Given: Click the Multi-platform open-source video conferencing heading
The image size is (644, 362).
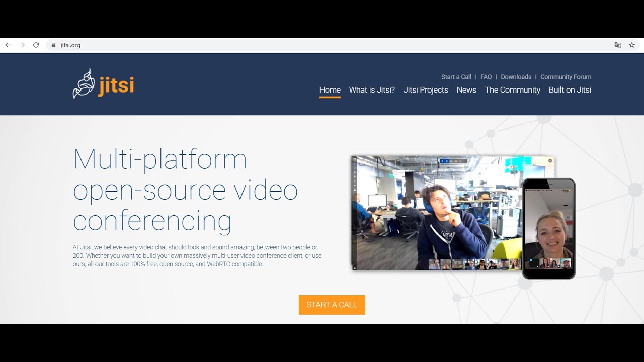Looking at the screenshot, I should coord(185,190).
